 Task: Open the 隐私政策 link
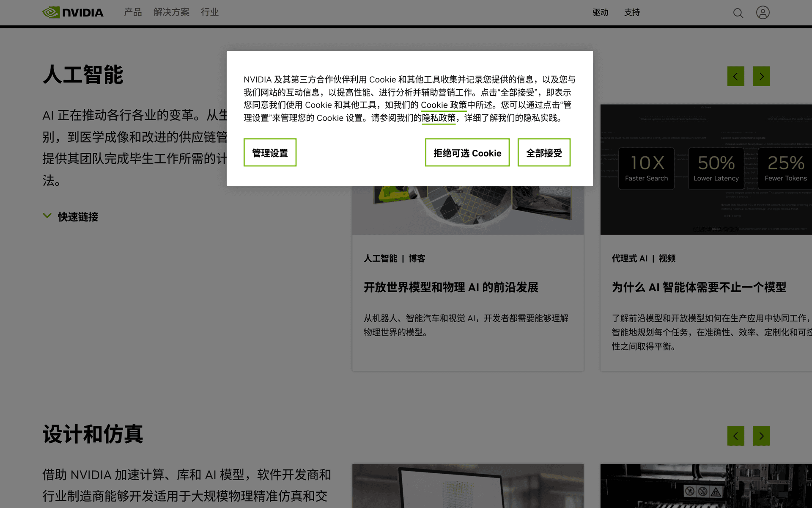[439, 118]
